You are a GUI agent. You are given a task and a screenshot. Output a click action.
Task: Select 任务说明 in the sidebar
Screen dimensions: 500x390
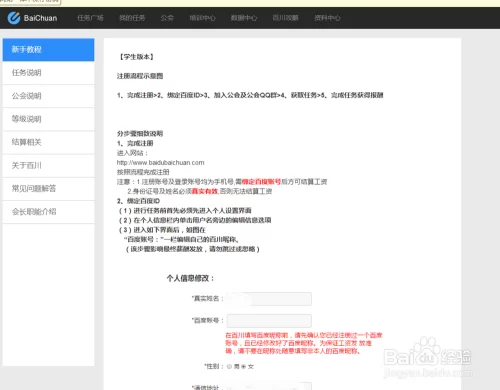pyautogui.click(x=48, y=73)
